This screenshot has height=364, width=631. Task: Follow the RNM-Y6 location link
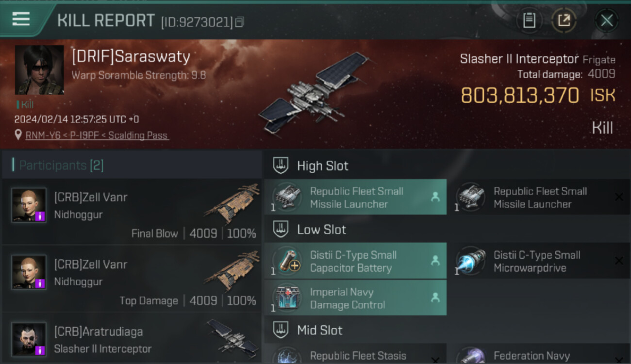pos(97,135)
